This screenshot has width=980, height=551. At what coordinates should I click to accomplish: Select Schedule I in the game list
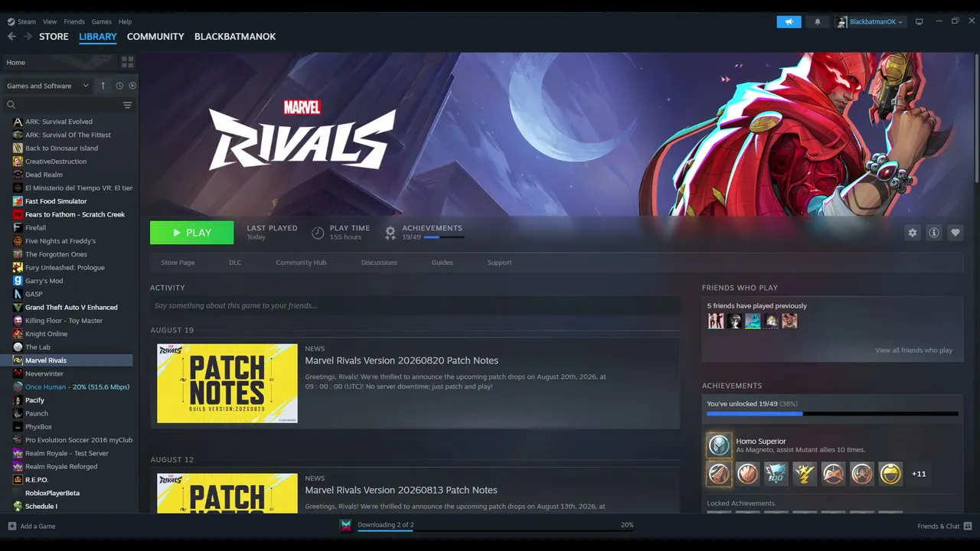(69, 507)
